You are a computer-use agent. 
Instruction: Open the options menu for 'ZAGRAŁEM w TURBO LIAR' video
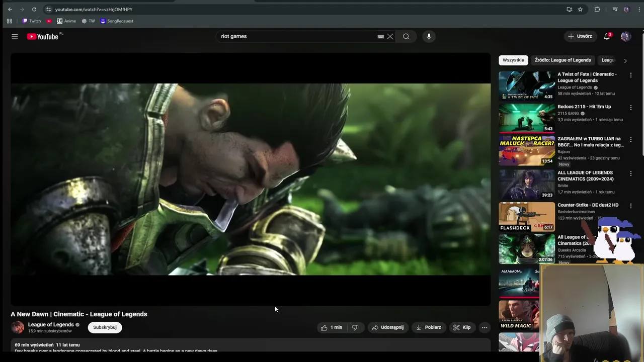[x=631, y=139]
